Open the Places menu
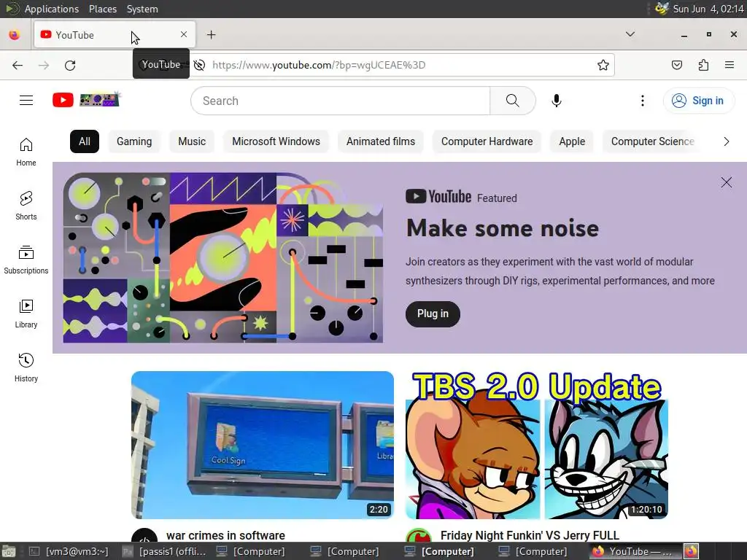The width and height of the screenshot is (747, 560). tap(102, 9)
